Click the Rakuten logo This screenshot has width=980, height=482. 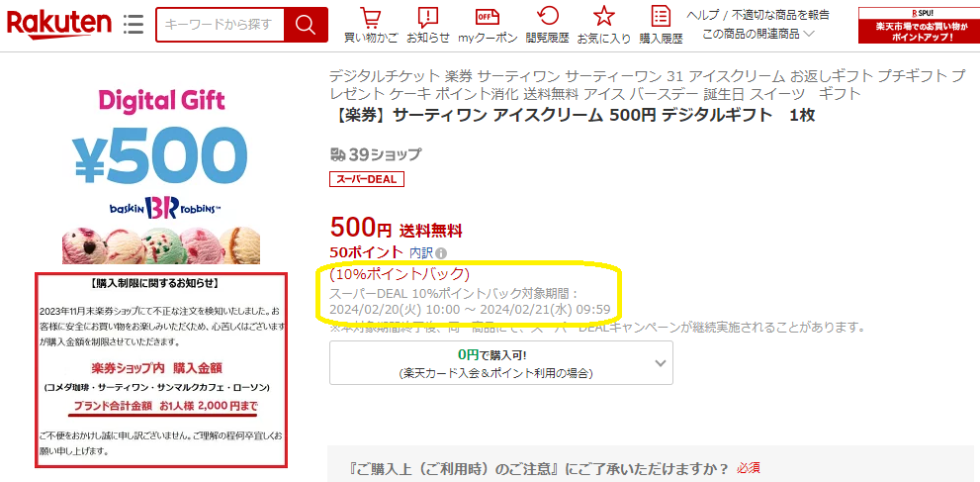59,25
